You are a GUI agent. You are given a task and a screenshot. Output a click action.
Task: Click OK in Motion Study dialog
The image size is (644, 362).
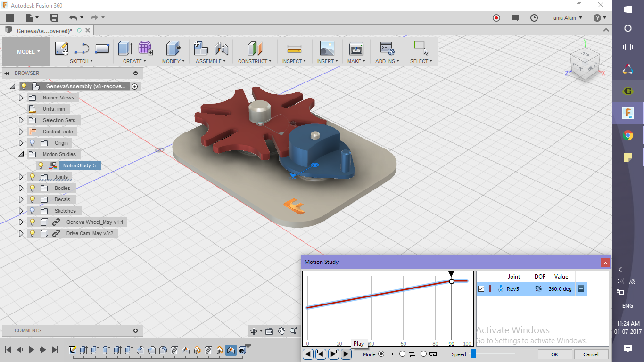555,354
